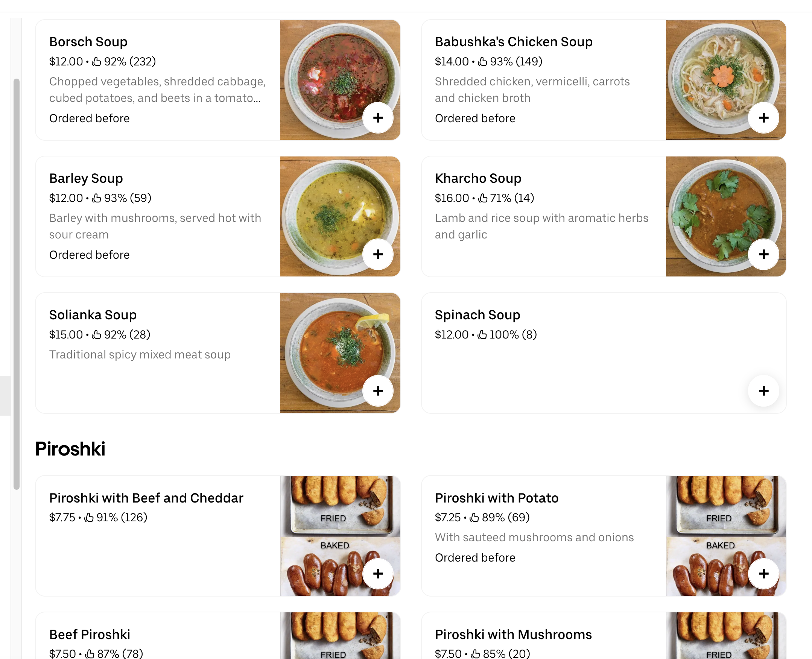Add Kharcho Soup with the plus icon
The width and height of the screenshot is (812, 659).
tap(764, 254)
